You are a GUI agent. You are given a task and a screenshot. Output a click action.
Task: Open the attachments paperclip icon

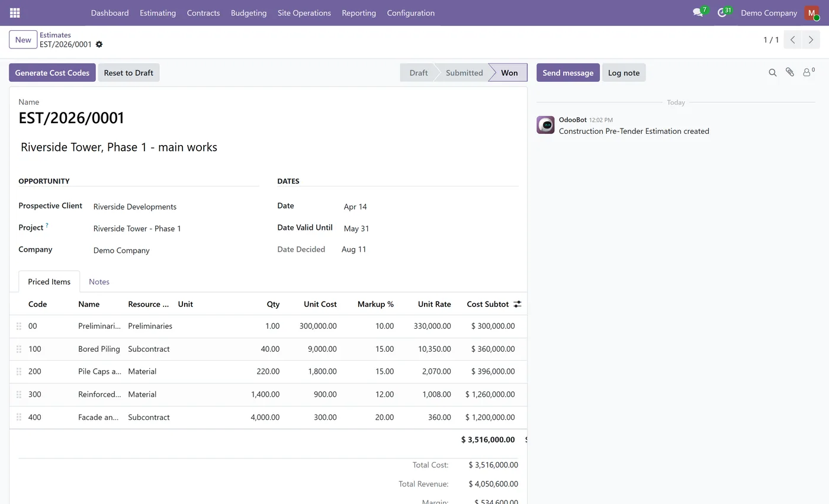pos(790,72)
